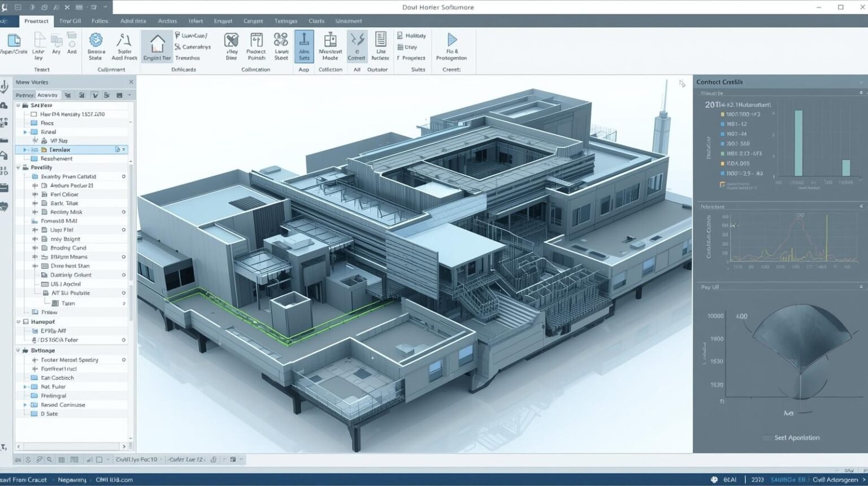
Task: Click the Musdant Moole collection tool
Action: [331, 45]
